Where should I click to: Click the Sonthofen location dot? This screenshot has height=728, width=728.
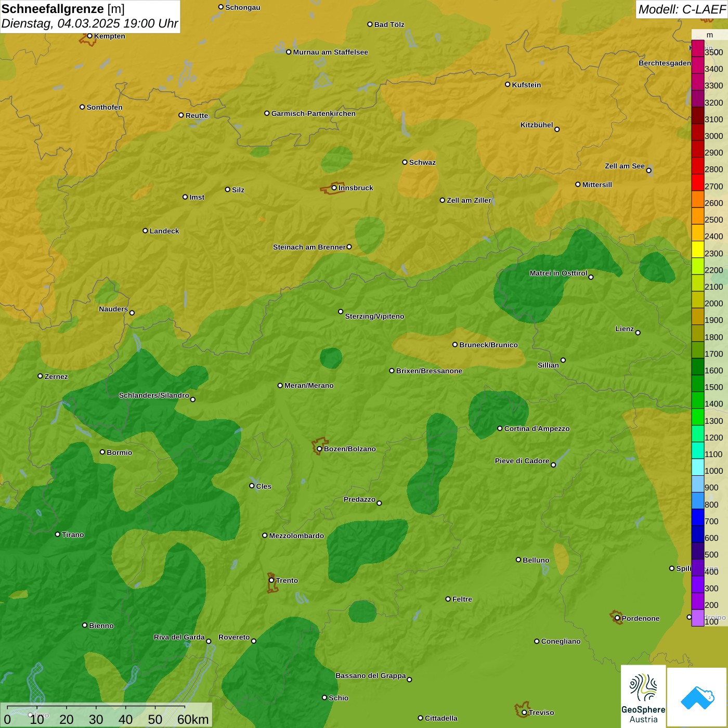tap(82, 107)
